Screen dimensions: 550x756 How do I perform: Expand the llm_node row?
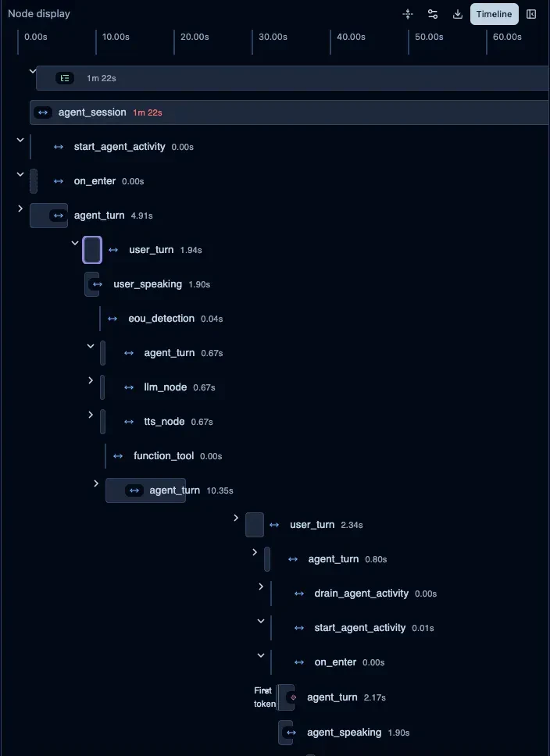click(91, 380)
